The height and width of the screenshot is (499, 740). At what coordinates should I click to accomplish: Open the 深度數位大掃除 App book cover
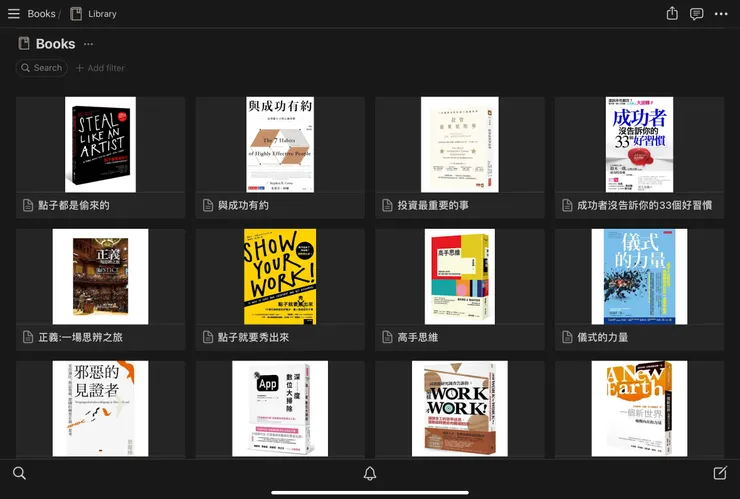280,408
